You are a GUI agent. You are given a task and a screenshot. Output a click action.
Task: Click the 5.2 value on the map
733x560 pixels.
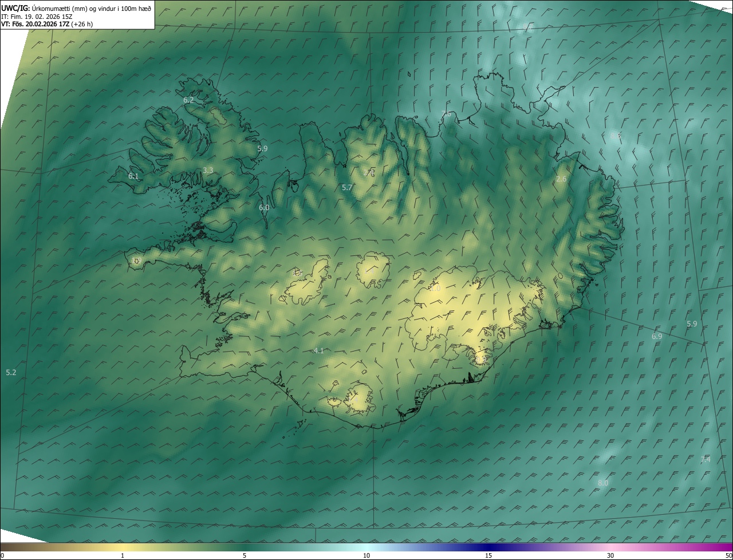tap(11, 373)
